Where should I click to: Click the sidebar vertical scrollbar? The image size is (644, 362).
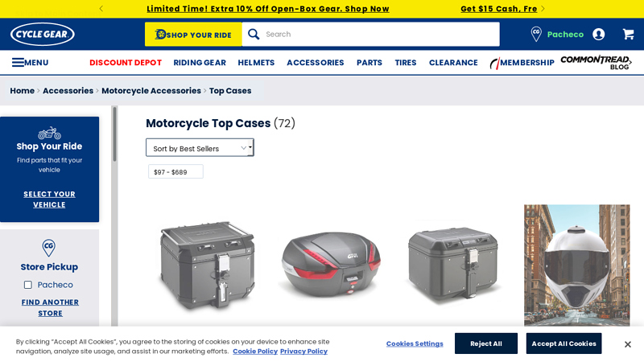pos(114,134)
